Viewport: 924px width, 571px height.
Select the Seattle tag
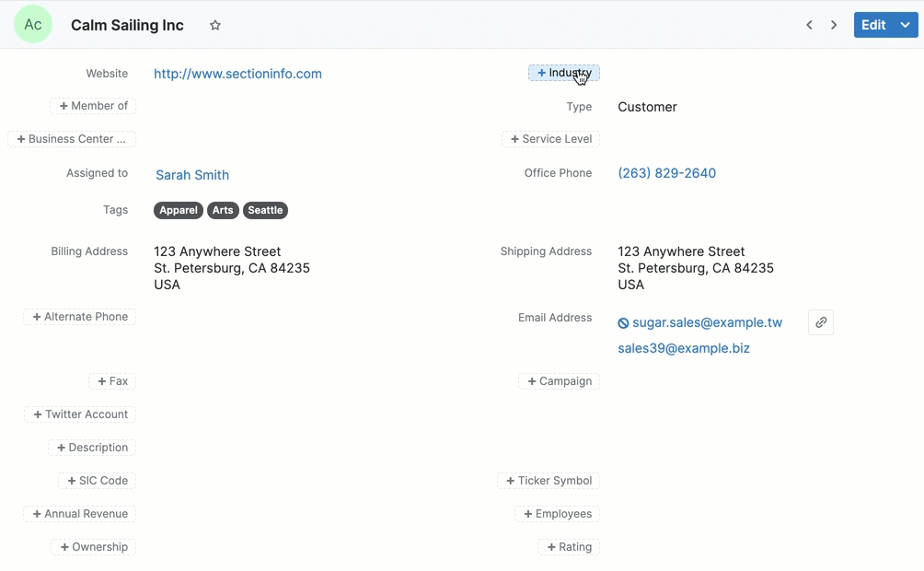(x=265, y=211)
